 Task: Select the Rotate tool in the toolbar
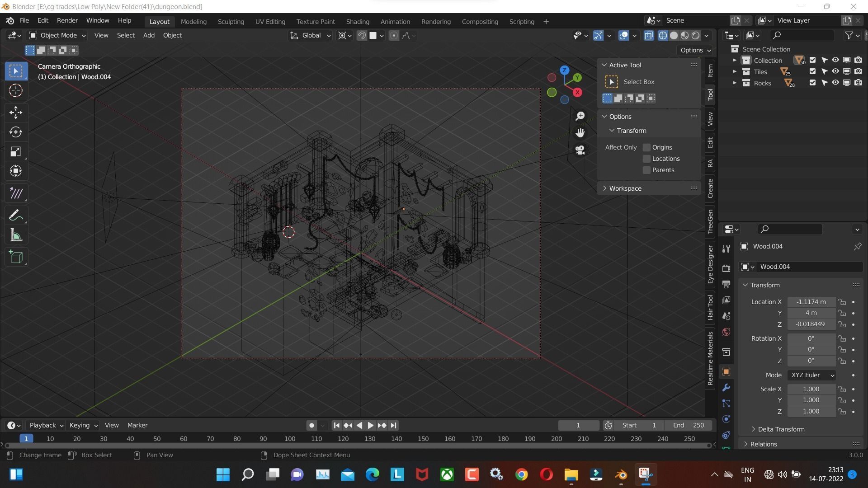[x=15, y=132]
